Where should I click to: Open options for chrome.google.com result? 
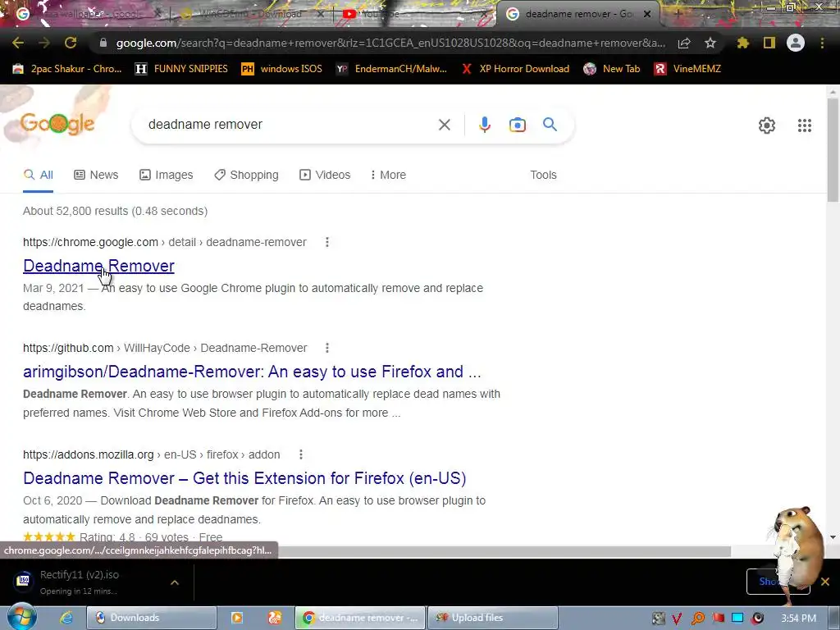(327, 242)
